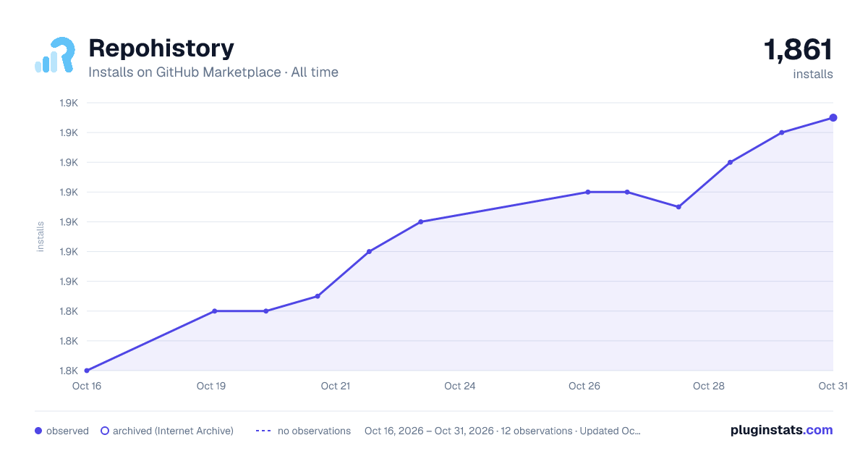Click the 'no observations' legend text
Screen dimensions: 868x456
tap(314, 431)
